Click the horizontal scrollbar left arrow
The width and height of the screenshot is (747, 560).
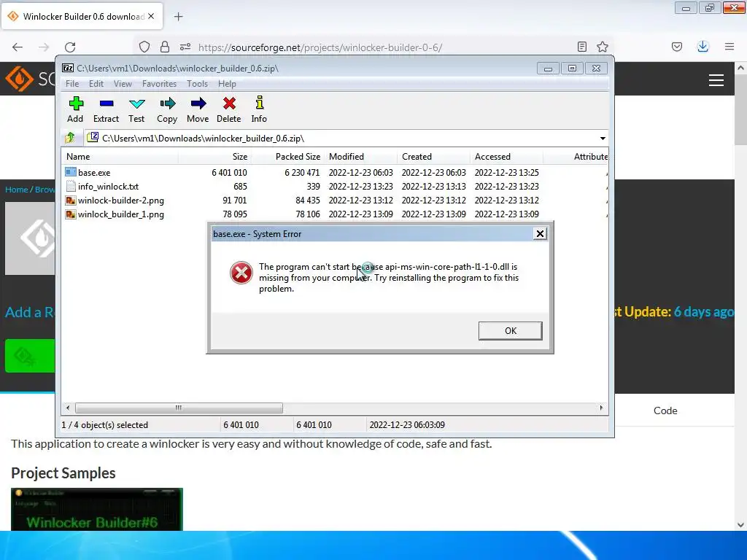pos(68,408)
